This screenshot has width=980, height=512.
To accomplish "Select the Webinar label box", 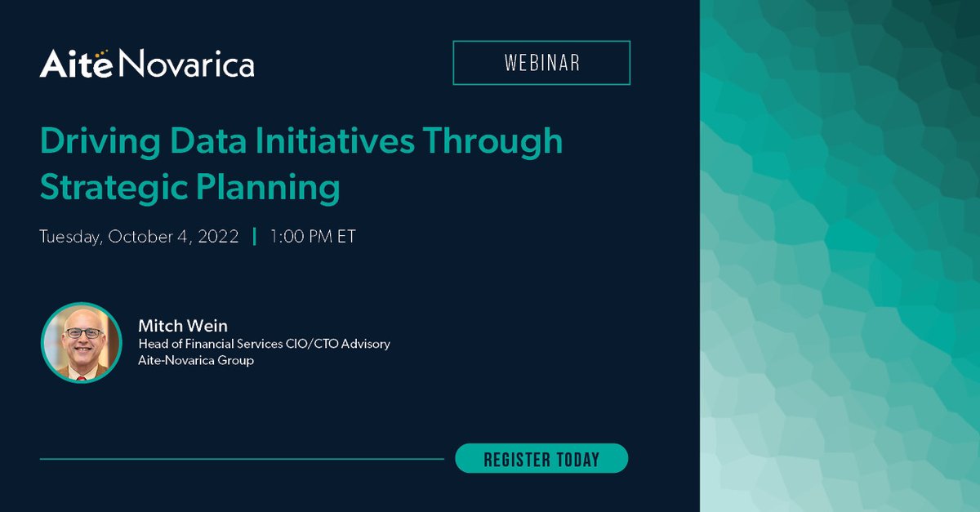I will [541, 63].
